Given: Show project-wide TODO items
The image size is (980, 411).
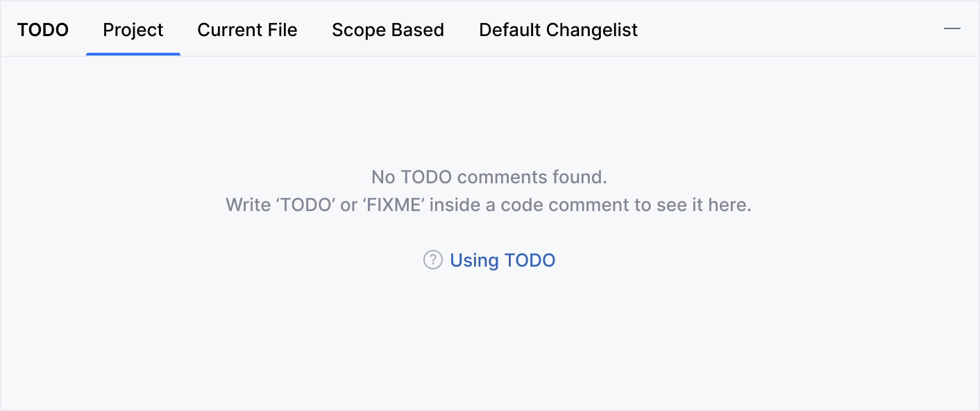Looking at the screenshot, I should pos(133,31).
